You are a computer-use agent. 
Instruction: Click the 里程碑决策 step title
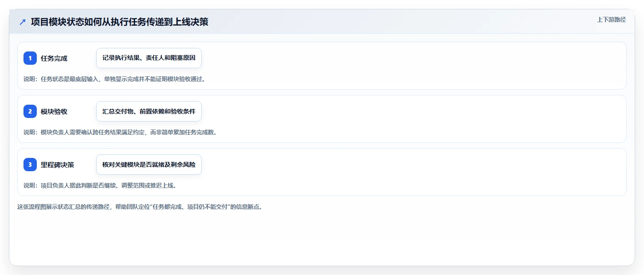(x=57, y=165)
